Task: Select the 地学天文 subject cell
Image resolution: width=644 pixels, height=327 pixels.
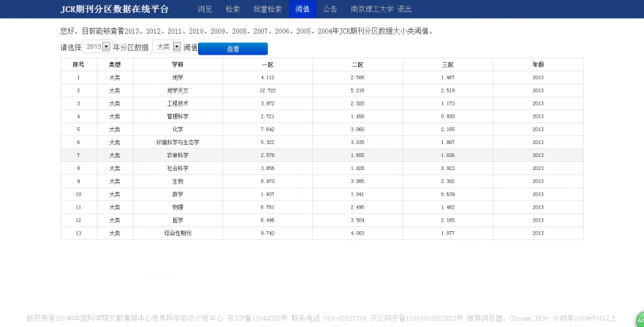Action: click(x=177, y=90)
